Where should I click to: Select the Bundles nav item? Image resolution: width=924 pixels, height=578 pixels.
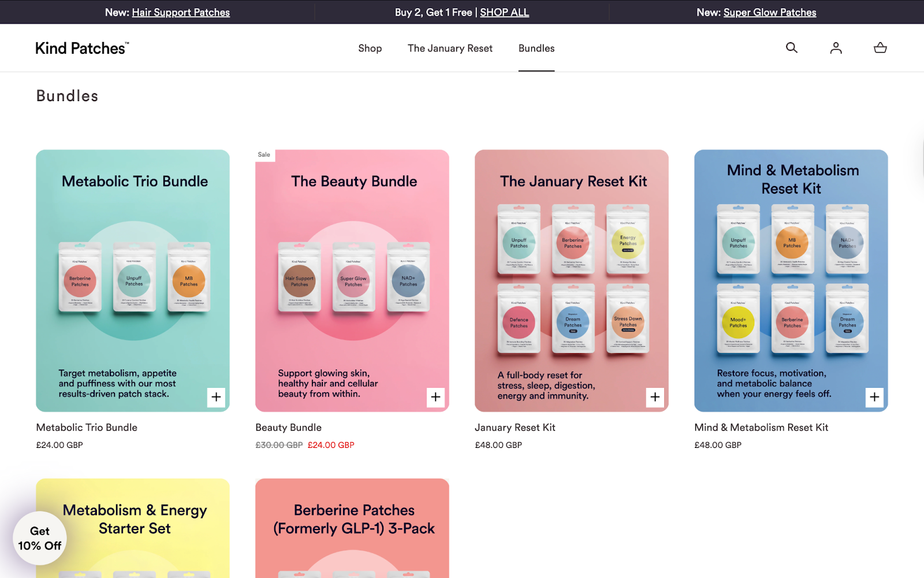pyautogui.click(x=536, y=49)
